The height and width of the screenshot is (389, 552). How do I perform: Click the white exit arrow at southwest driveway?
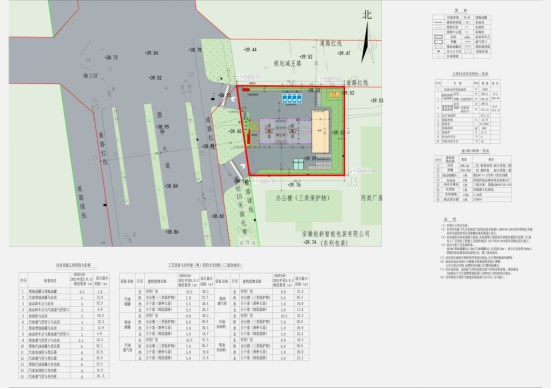tap(242, 166)
